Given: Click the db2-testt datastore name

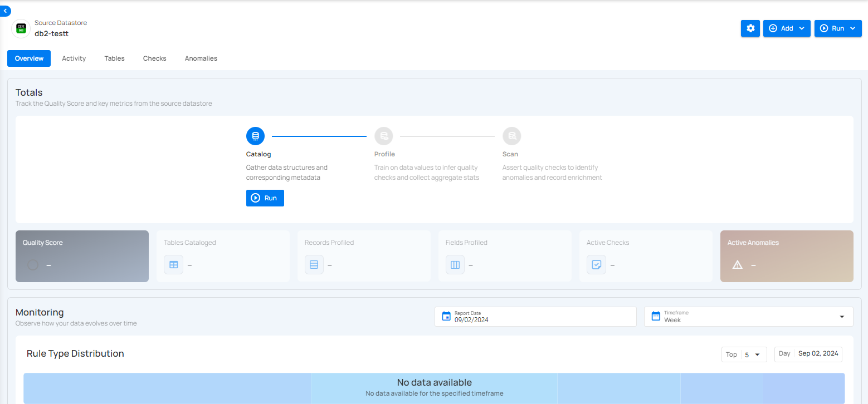Looking at the screenshot, I should pos(52,33).
